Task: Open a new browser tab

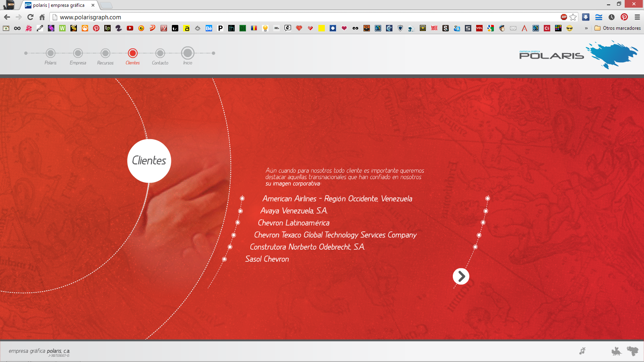Action: coord(106,5)
